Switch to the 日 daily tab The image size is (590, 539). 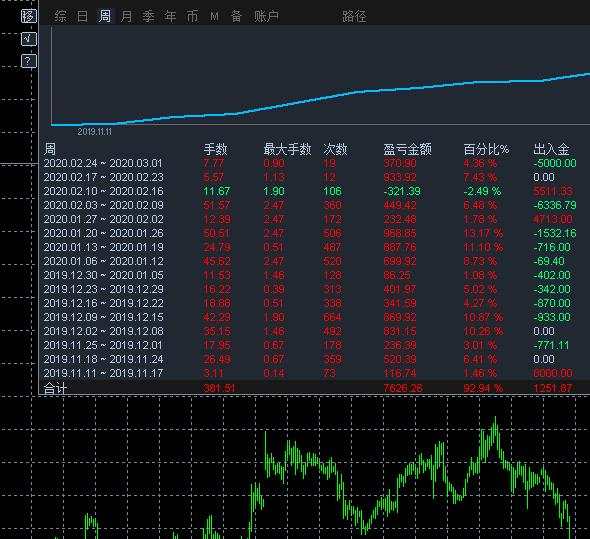[82, 16]
